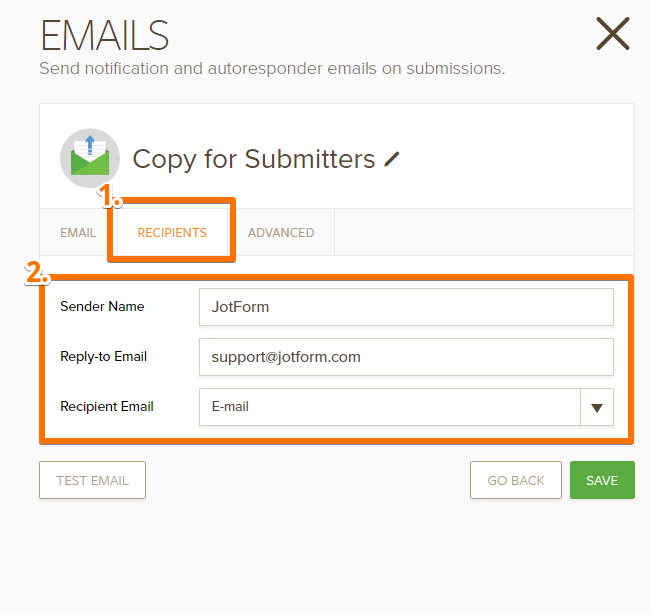The width and height of the screenshot is (651, 614).
Task: Close the Emails dialog with the X
Action: [612, 34]
